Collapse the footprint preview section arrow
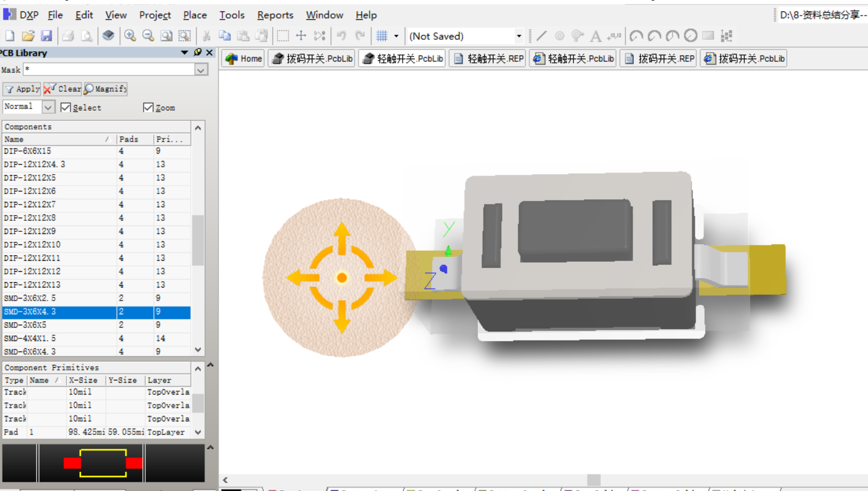 tap(210, 447)
